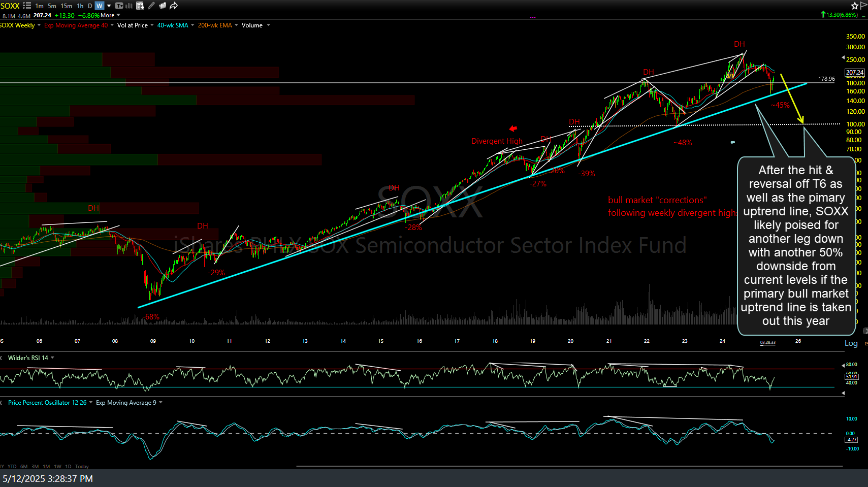Click the SOXX ticker symbol field
Viewport: 868px width, 487px height.
[10, 6]
